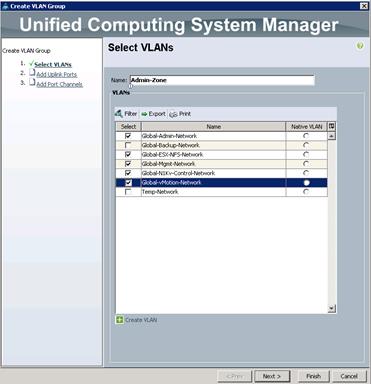
Task: Set Global-vMotion-Network as native VLAN
Action: pyautogui.click(x=306, y=183)
